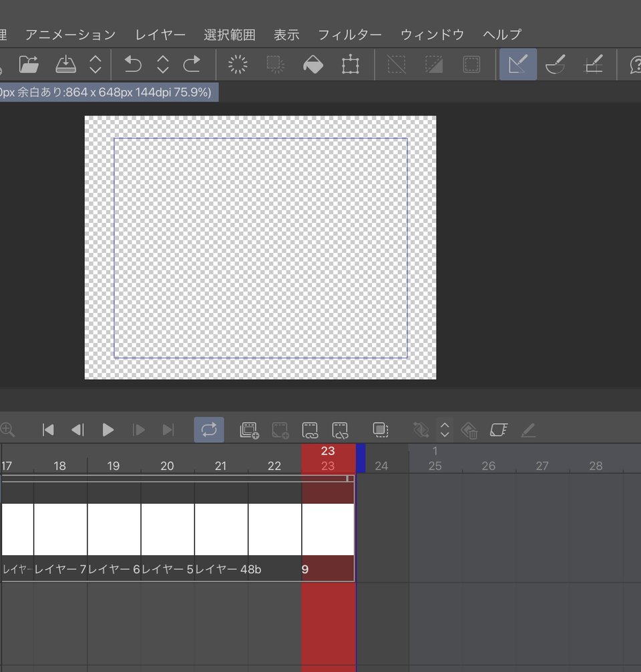The image size is (641, 672).
Task: Open the アニメーション menu
Action: point(71,35)
